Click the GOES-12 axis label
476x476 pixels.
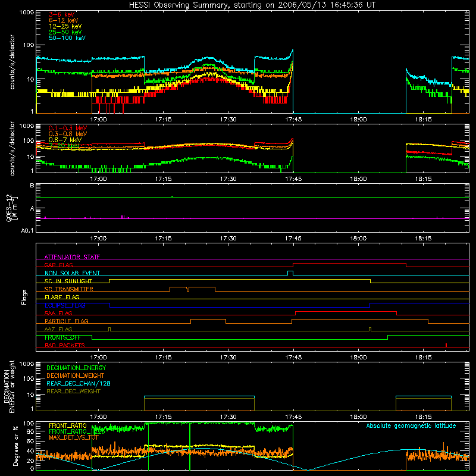(12, 208)
